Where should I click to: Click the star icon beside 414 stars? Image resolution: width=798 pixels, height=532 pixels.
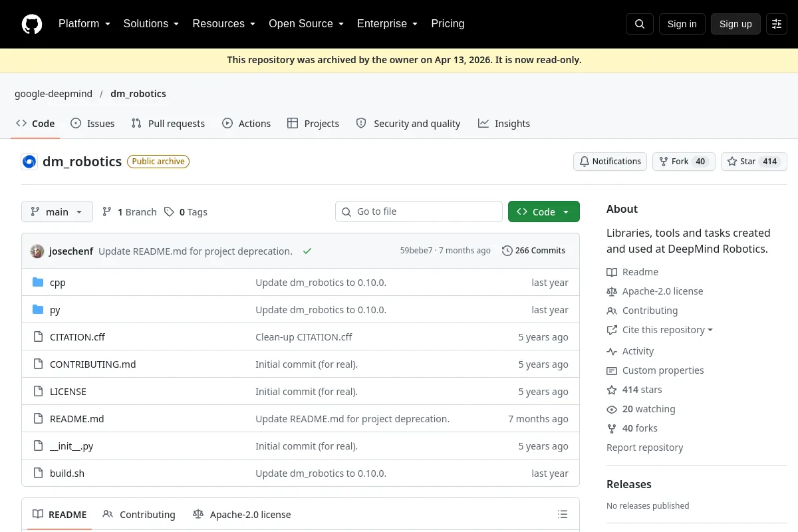[612, 390]
